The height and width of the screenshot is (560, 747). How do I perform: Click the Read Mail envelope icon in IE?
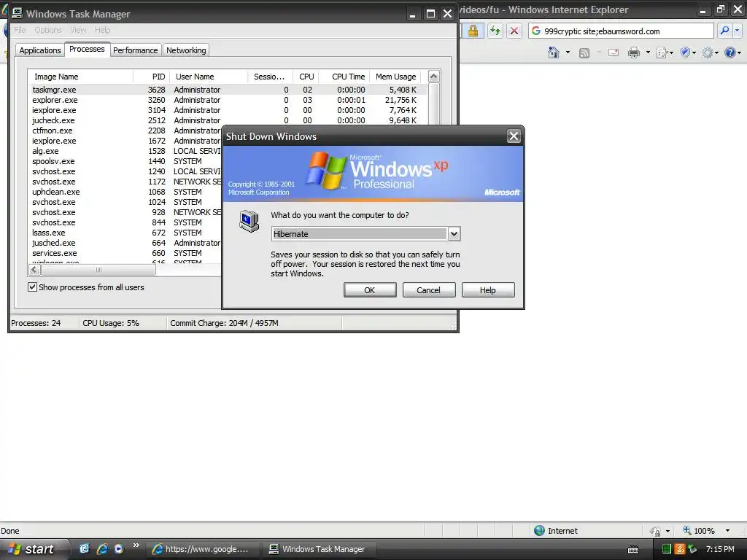pos(614,52)
